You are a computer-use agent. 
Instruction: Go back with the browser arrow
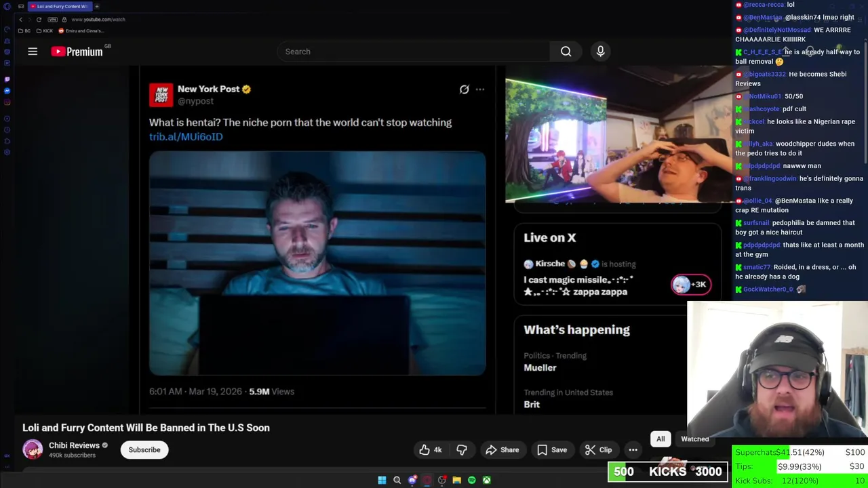21,20
